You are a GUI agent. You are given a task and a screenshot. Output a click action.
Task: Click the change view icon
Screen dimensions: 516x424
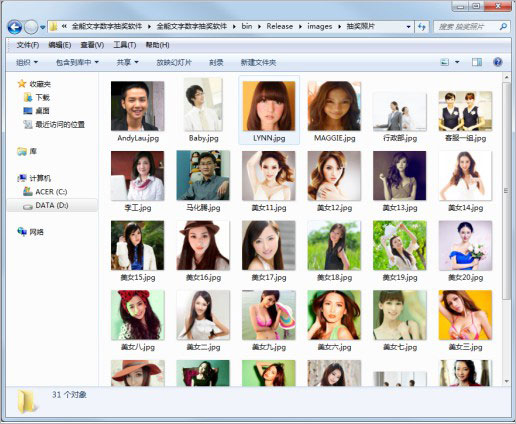445,62
